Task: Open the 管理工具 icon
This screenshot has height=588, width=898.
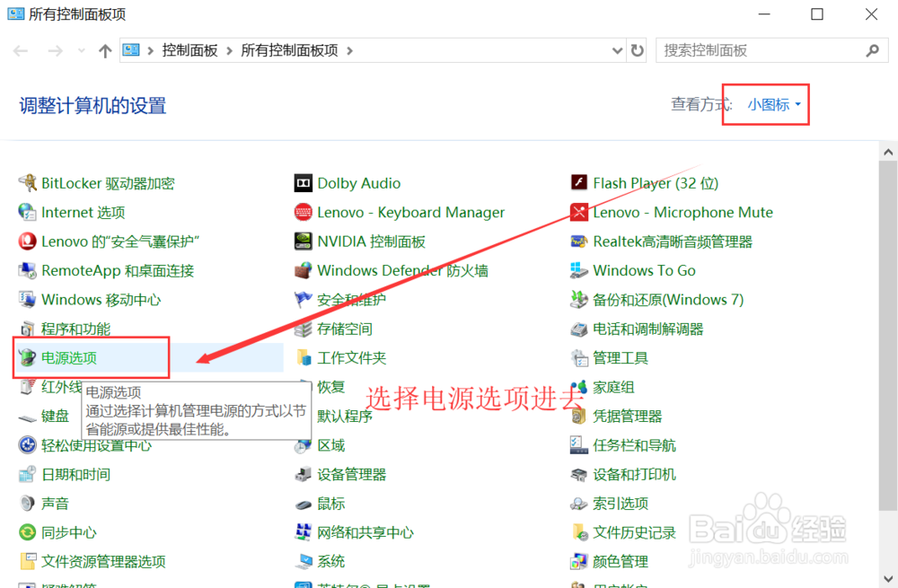Action: pos(579,358)
